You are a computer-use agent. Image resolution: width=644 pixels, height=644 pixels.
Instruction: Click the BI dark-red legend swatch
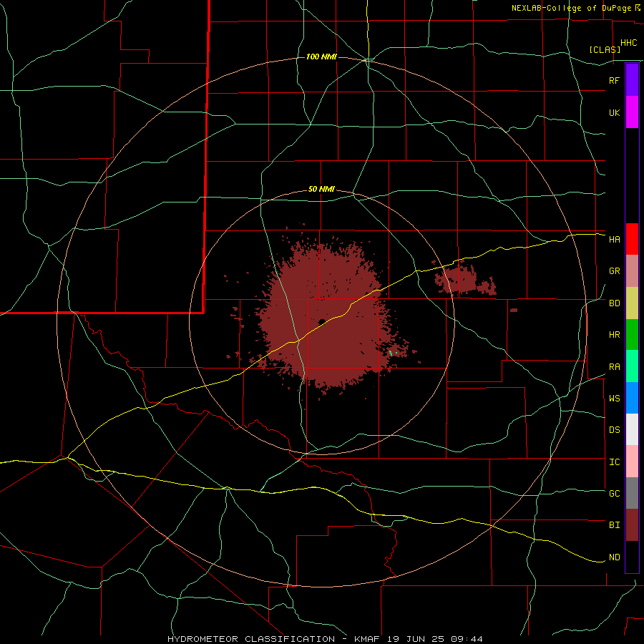[632, 525]
